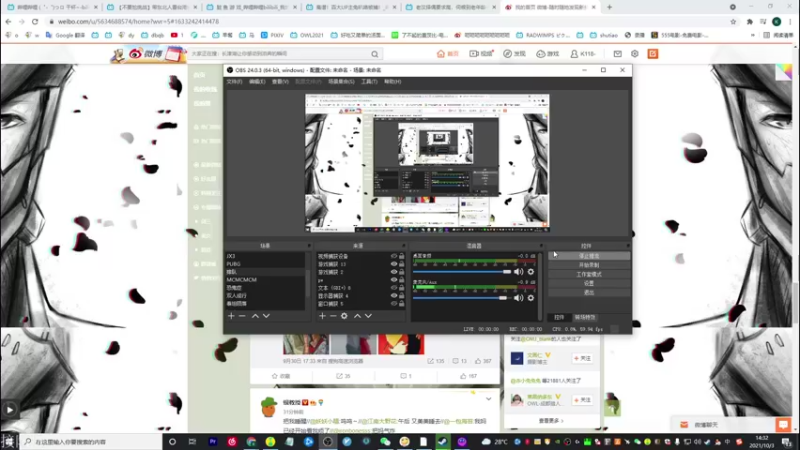Toggle lock on 显示器捕获 4 source
The height and width of the screenshot is (450, 800).
click(x=402, y=295)
